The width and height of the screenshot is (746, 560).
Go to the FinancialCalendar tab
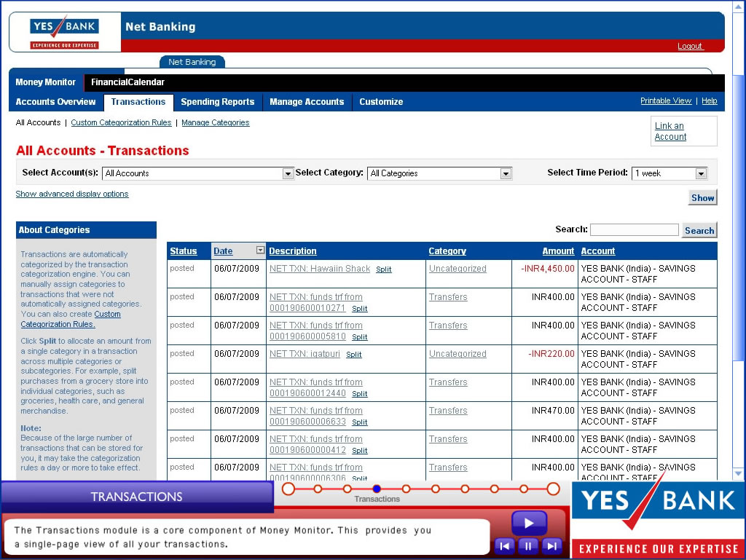127,82
